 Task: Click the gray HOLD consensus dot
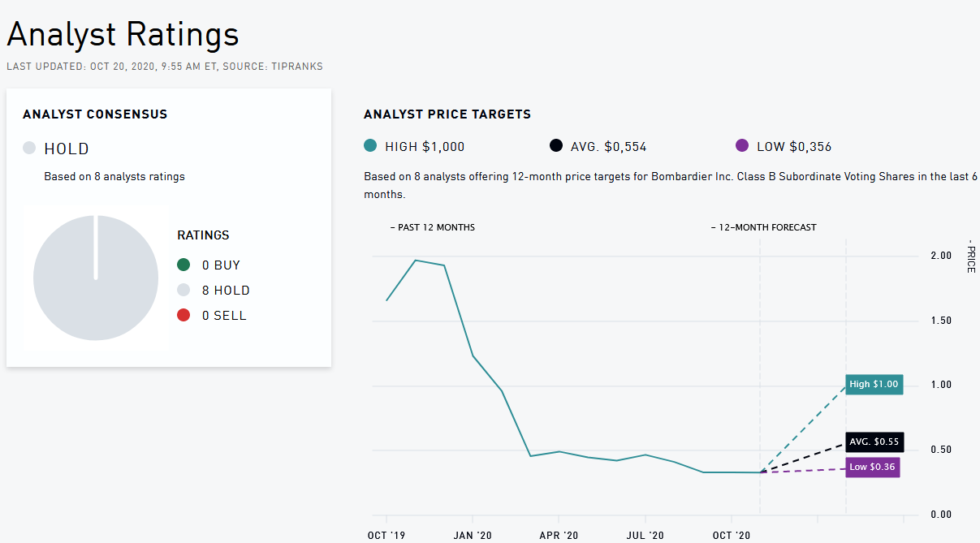click(29, 149)
